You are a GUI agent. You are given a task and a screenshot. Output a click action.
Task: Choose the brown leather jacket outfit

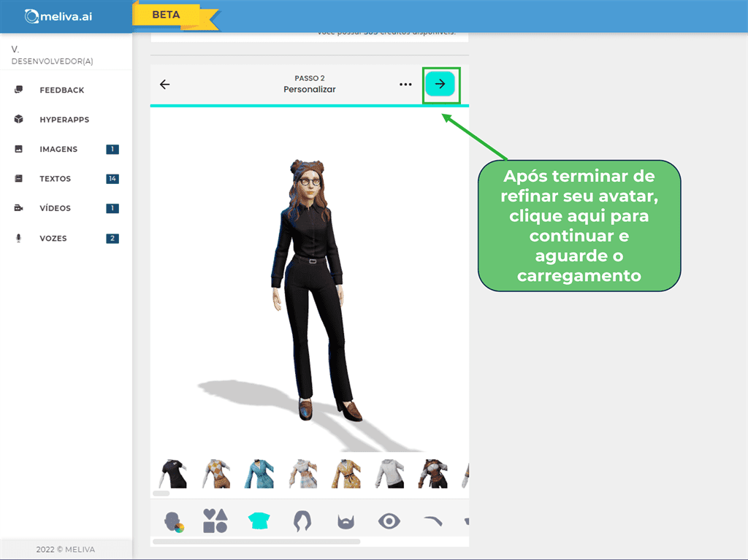432,474
